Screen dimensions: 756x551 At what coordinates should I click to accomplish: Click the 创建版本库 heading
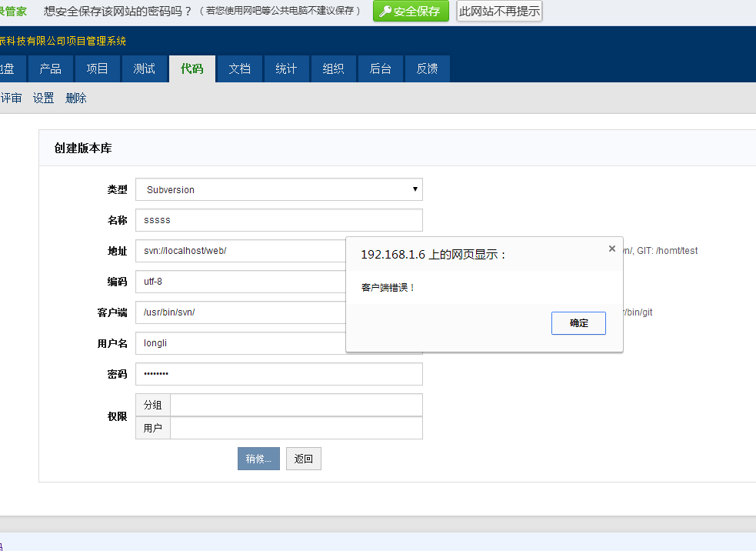point(83,148)
